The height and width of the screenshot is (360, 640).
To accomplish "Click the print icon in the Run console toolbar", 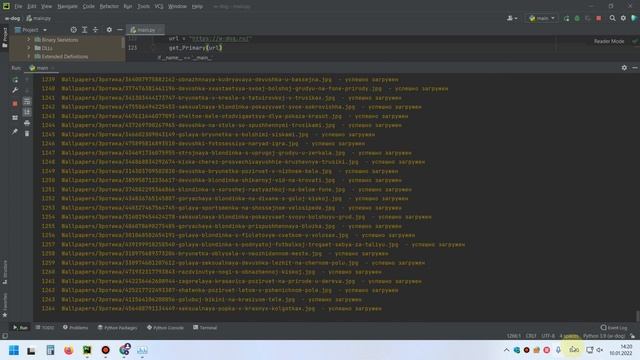I will point(27,123).
